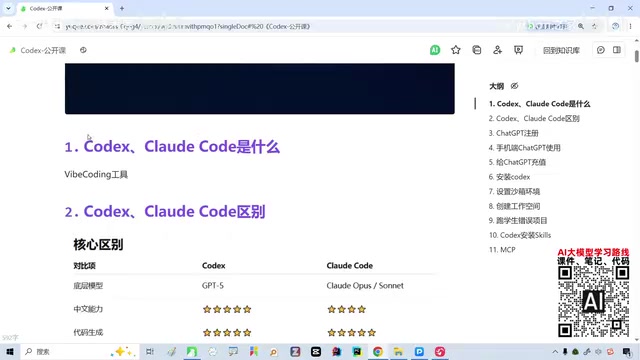Image resolution: width=640 pixels, height=360 pixels.
Task: Click heading 1. Codex、Claude Code是什么
Action: (172, 147)
